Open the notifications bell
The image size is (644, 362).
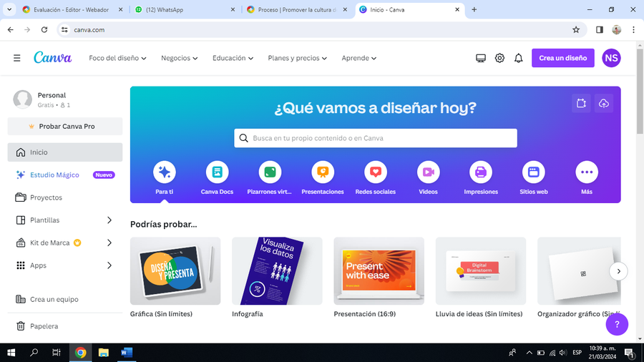coord(518,58)
